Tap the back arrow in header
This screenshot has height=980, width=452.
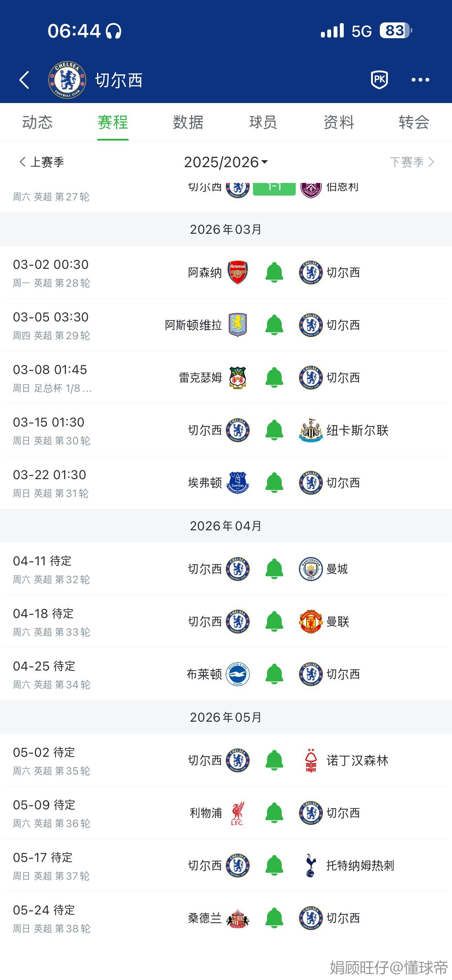pos(24,80)
